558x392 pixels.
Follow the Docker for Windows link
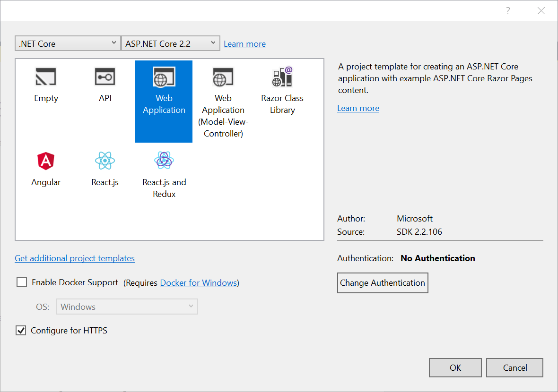[x=199, y=282]
